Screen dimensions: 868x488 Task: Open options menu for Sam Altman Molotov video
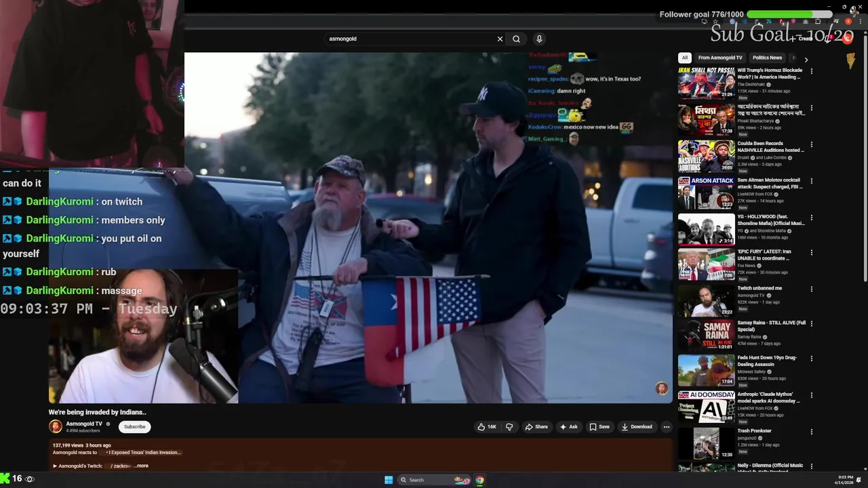(812, 181)
